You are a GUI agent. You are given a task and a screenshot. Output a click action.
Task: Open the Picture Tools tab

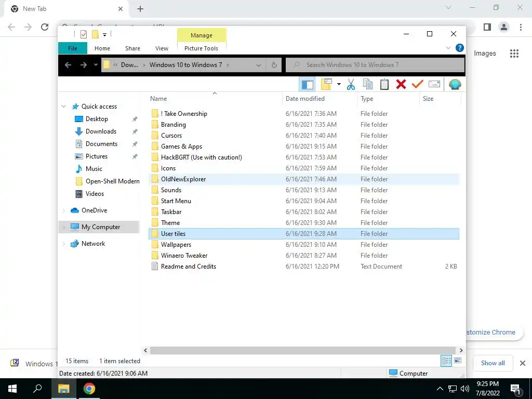201,48
